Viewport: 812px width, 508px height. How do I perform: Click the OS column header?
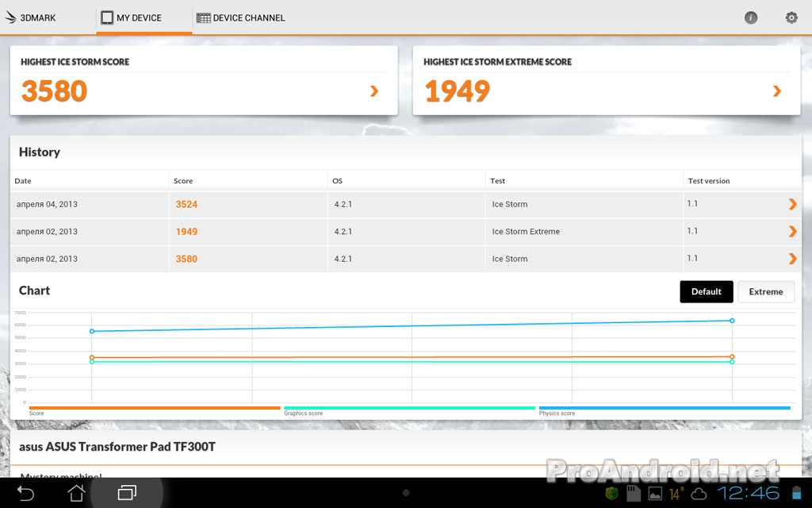point(337,181)
